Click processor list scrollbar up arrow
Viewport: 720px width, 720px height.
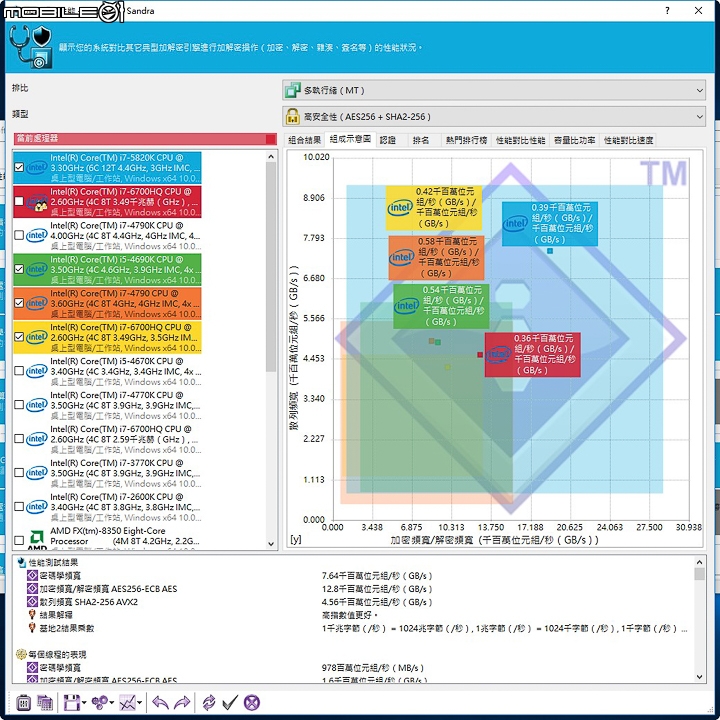point(271,157)
